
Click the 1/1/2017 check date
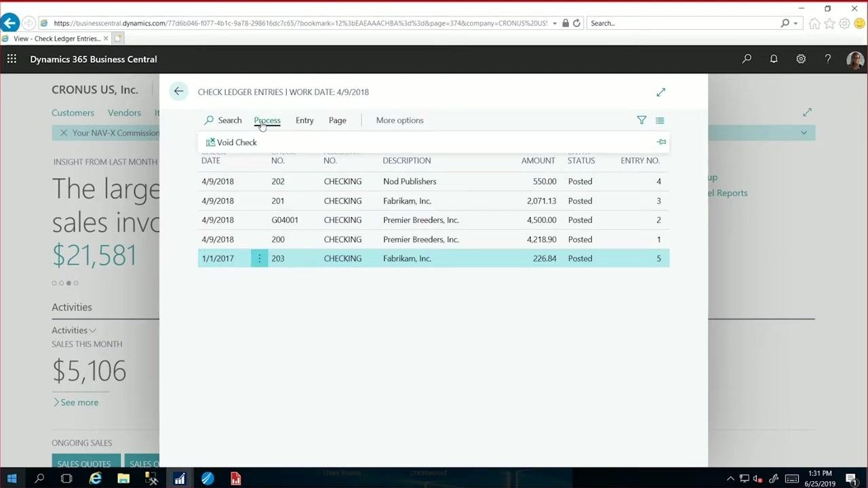(218, 258)
